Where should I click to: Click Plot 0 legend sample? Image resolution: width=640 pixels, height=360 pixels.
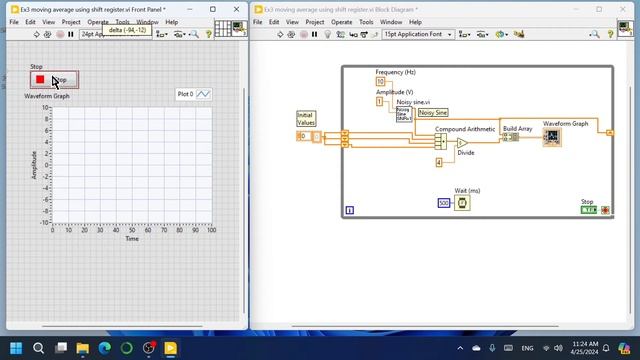click(x=203, y=94)
